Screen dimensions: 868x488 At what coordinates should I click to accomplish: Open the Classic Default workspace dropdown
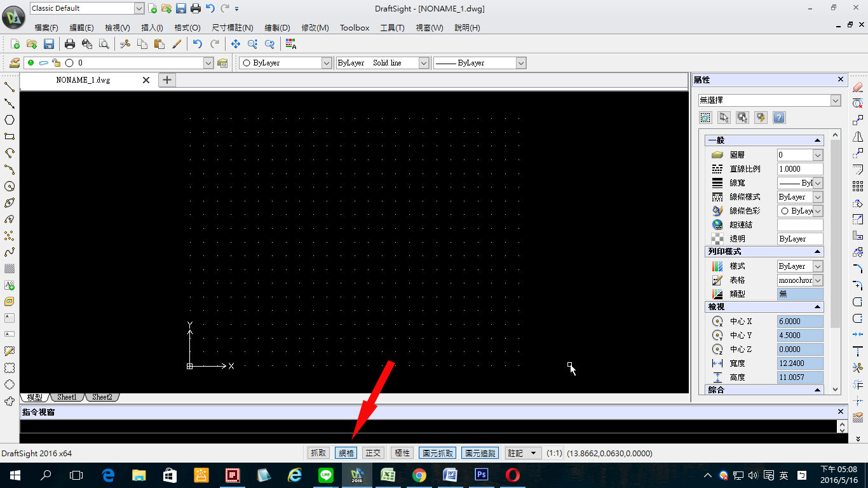[x=139, y=8]
